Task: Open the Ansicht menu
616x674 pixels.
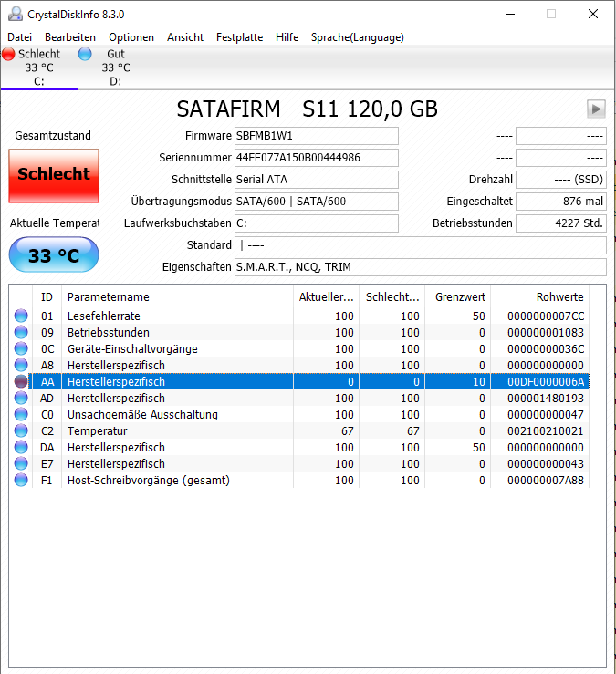Action: click(185, 37)
